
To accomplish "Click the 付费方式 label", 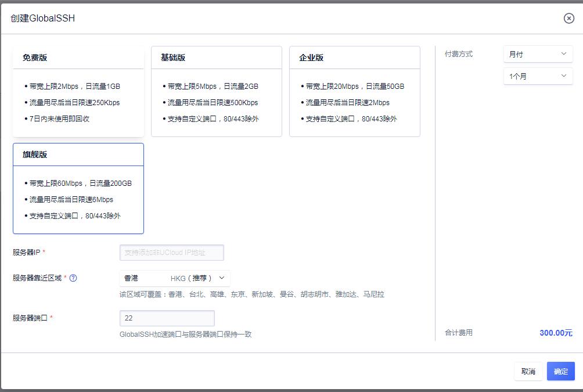I will tap(458, 54).
